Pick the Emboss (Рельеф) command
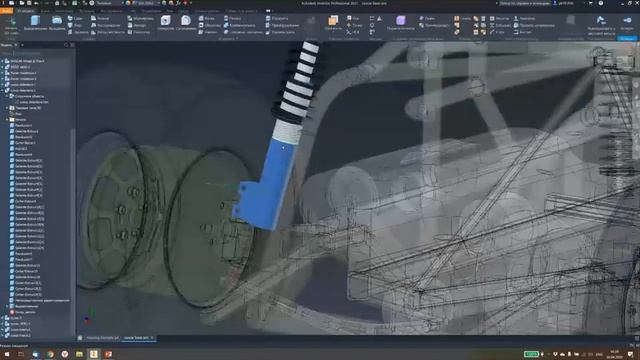Viewport: 640px width, 360px height. point(100,18)
